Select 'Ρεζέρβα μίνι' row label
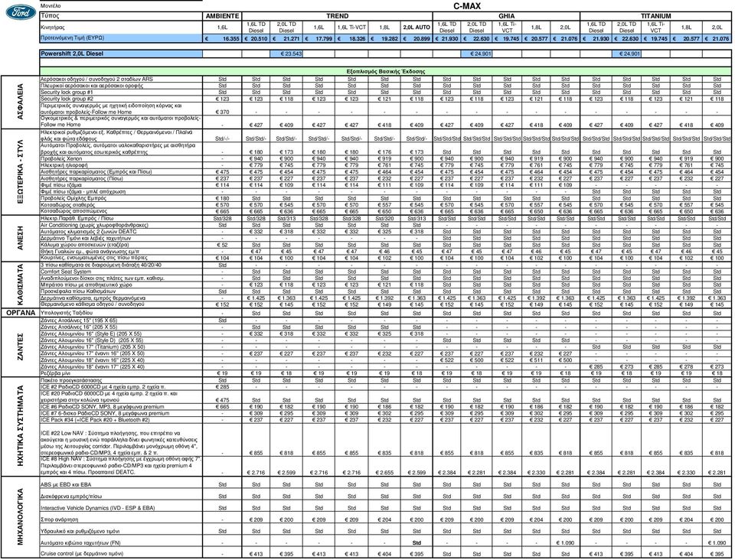This screenshot has height=560, width=735. (55, 373)
